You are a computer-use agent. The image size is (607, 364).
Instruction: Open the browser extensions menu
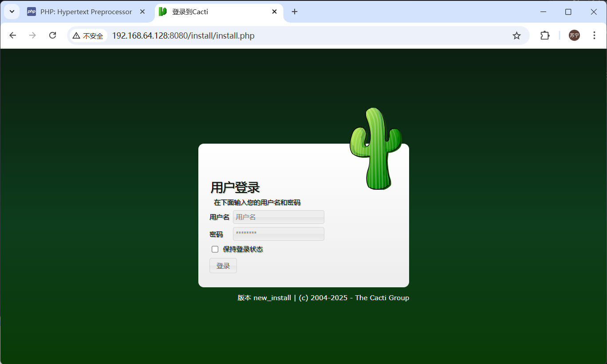tap(545, 35)
